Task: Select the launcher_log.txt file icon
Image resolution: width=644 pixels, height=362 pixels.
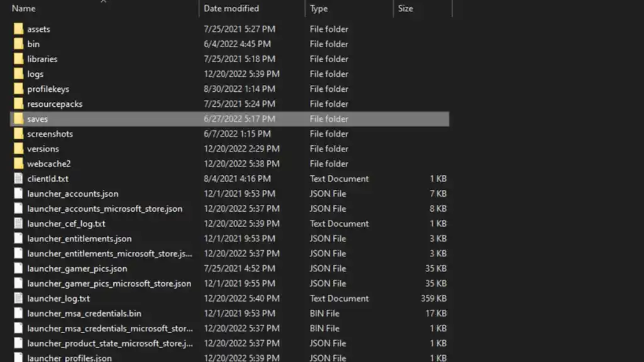Action: click(x=18, y=299)
